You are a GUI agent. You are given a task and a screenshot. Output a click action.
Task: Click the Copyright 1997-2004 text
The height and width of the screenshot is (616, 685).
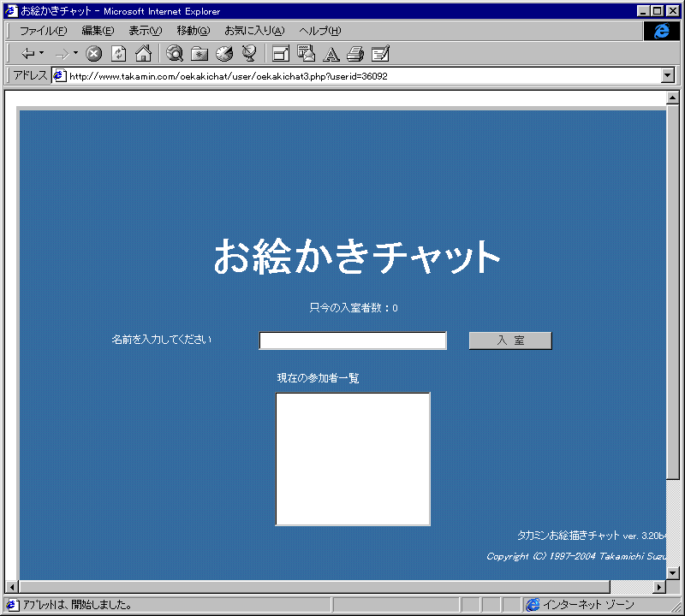click(576, 556)
